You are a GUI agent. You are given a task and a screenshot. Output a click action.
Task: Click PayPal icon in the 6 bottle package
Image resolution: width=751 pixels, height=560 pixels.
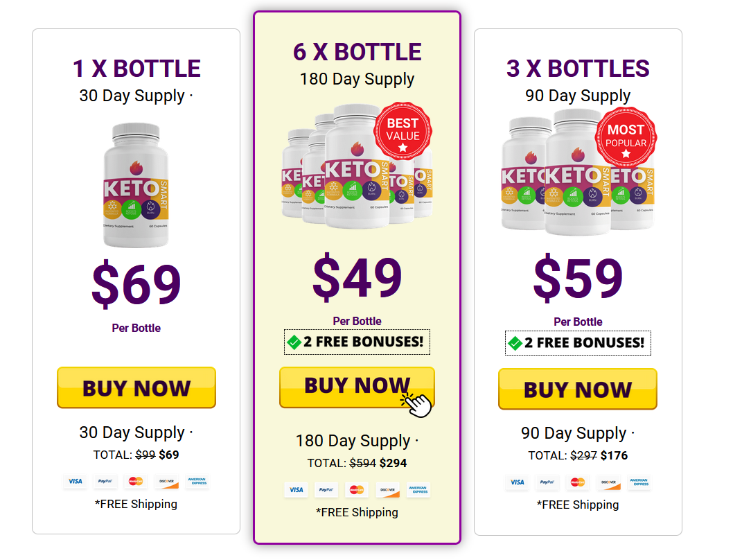pos(326,490)
